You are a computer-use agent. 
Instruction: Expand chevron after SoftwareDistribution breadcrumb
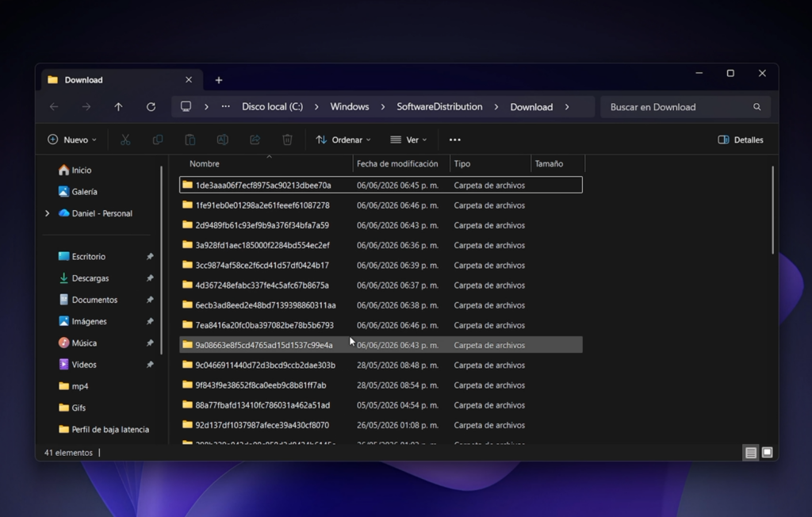coord(496,107)
